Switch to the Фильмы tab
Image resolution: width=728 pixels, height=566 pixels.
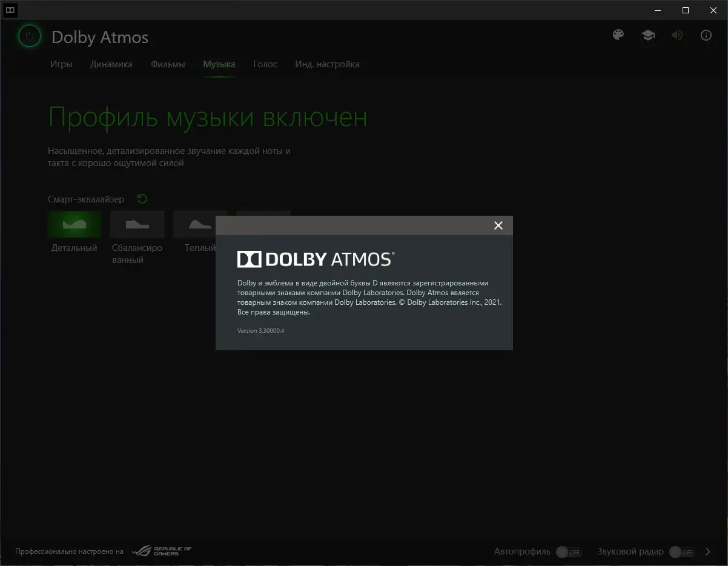tap(168, 64)
